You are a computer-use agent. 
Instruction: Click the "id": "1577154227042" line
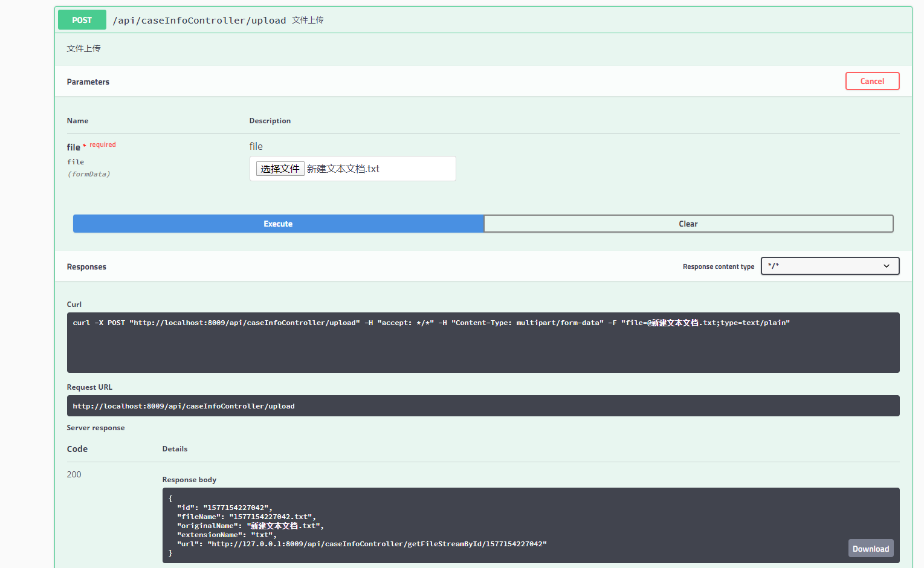tap(225, 508)
